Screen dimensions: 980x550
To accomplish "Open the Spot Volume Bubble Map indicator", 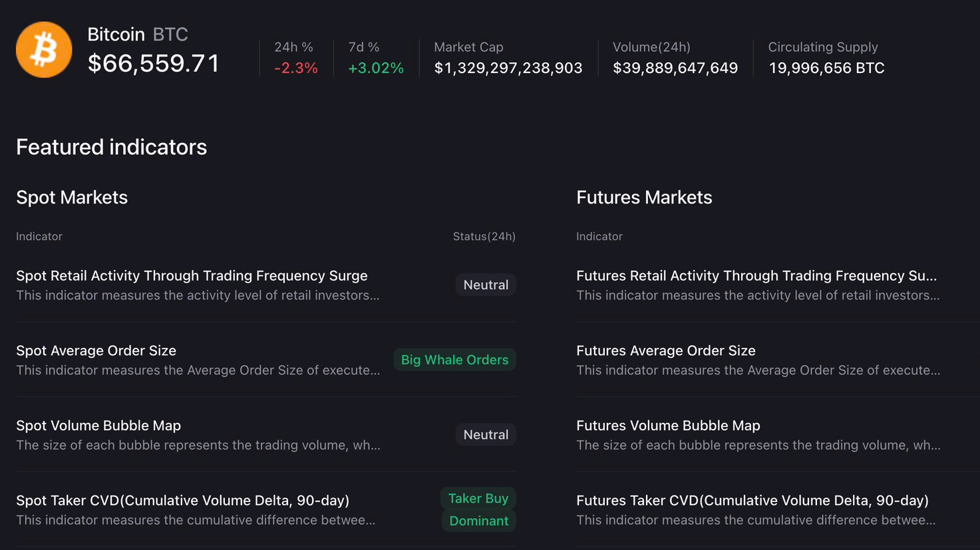I will click(x=98, y=426).
